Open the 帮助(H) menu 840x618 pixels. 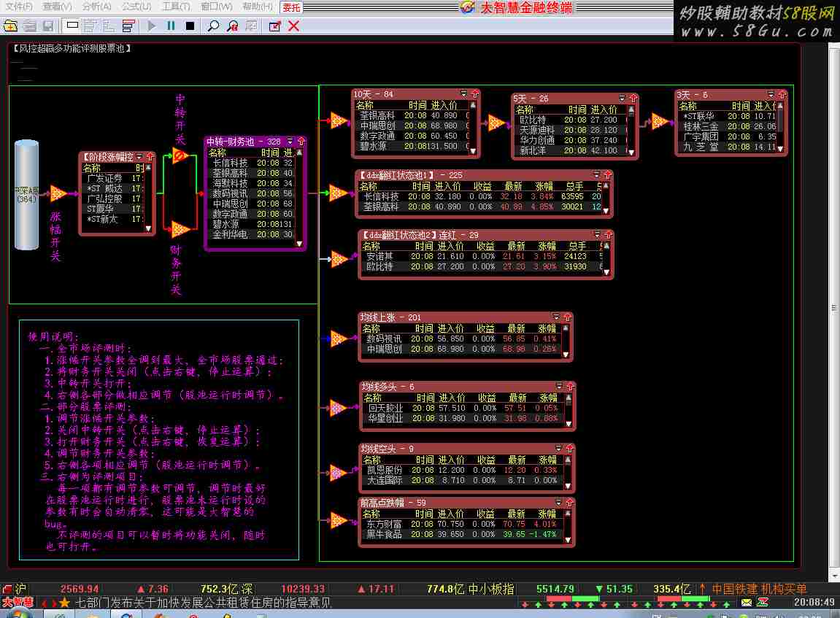(257, 7)
